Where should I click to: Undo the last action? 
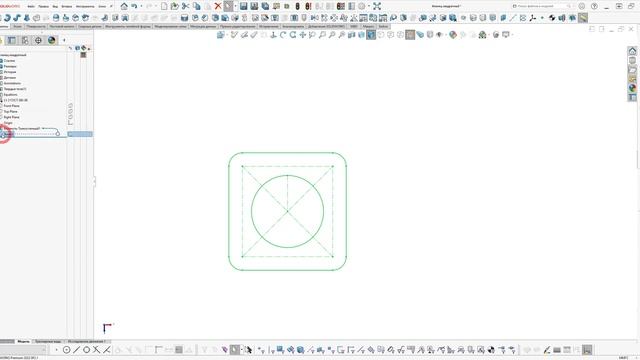134,6
